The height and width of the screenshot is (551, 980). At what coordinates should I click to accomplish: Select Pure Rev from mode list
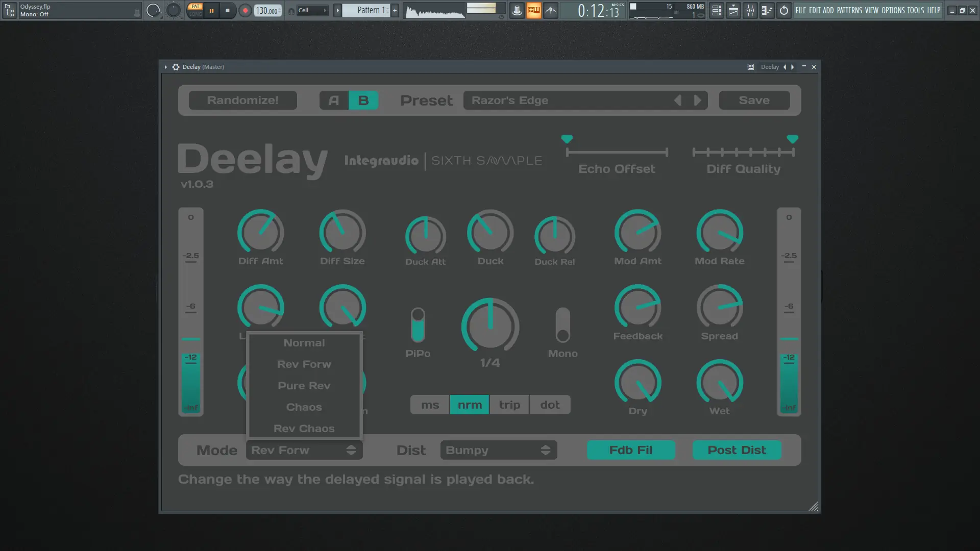[304, 386]
